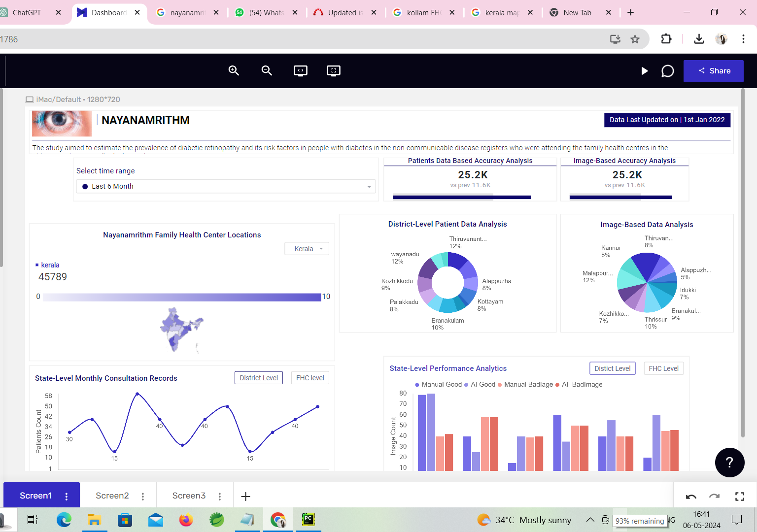757x532 pixels.
Task: Expand the Kerala state dropdown
Action: [307, 249]
